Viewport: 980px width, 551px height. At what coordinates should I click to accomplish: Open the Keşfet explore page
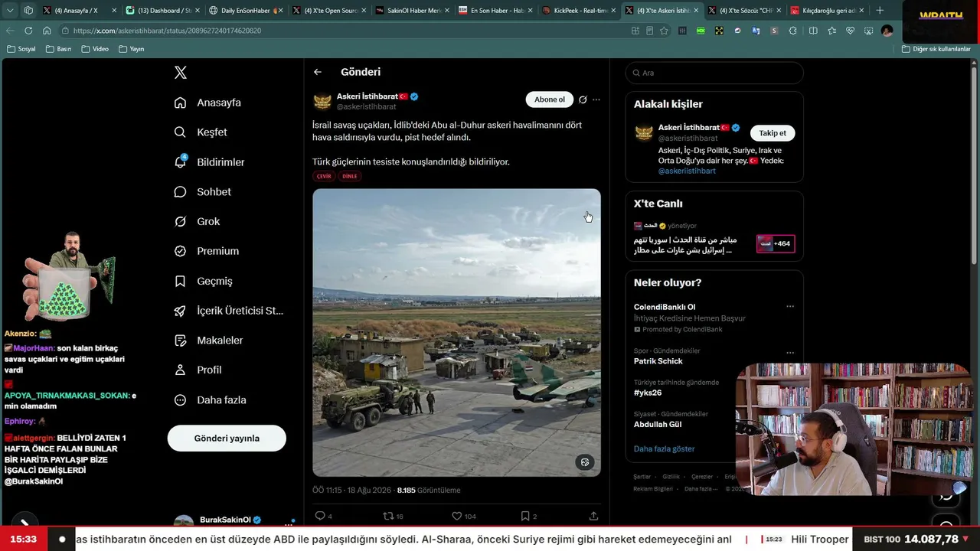201,132
